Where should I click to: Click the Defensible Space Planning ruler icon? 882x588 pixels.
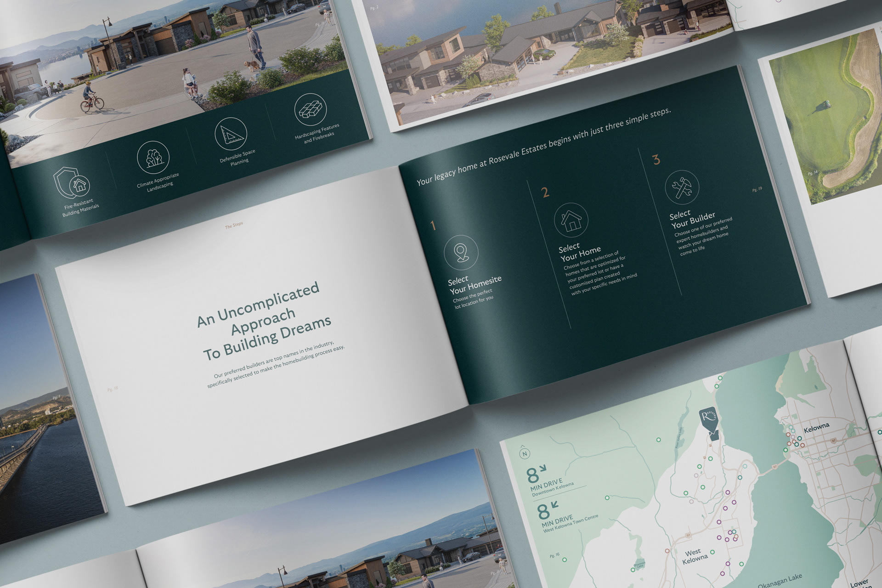click(231, 134)
